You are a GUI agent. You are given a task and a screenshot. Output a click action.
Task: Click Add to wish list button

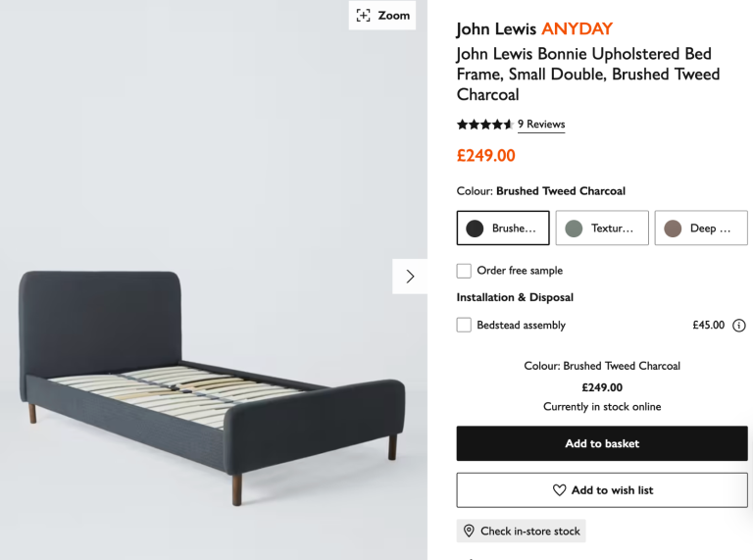point(602,490)
